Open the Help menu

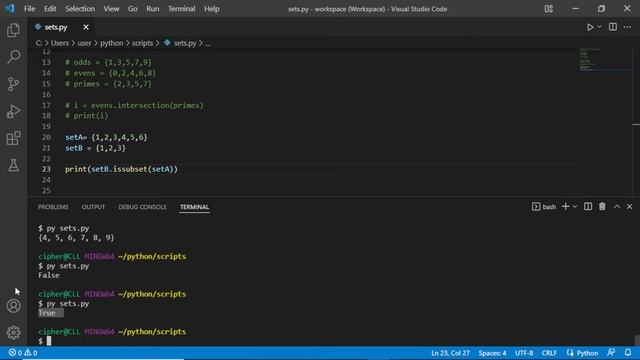pos(211,9)
